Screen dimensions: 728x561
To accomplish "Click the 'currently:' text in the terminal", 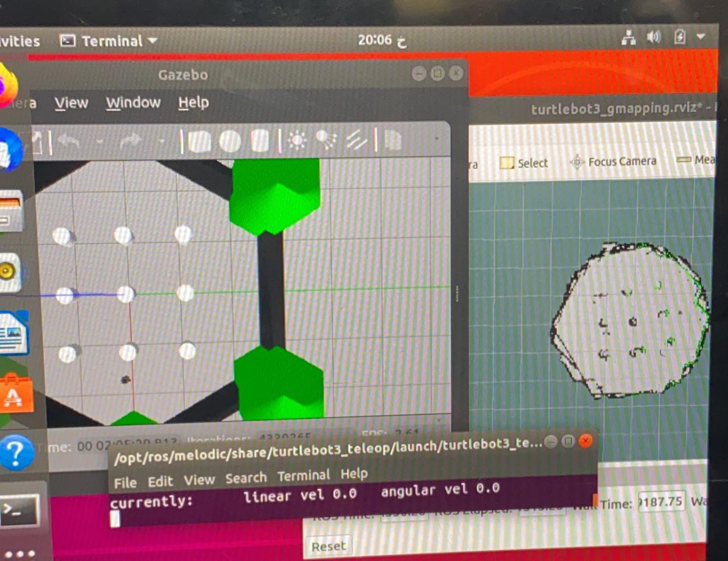I will (151, 502).
